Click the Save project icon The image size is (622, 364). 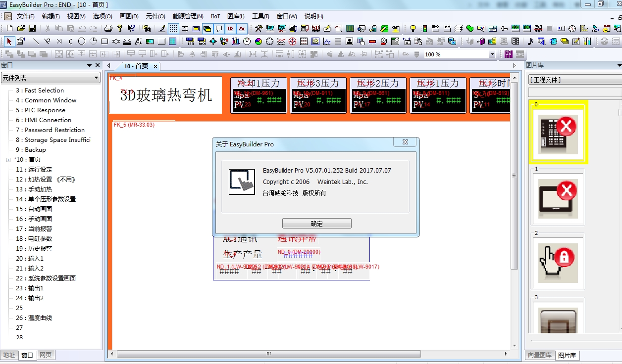tap(32, 29)
